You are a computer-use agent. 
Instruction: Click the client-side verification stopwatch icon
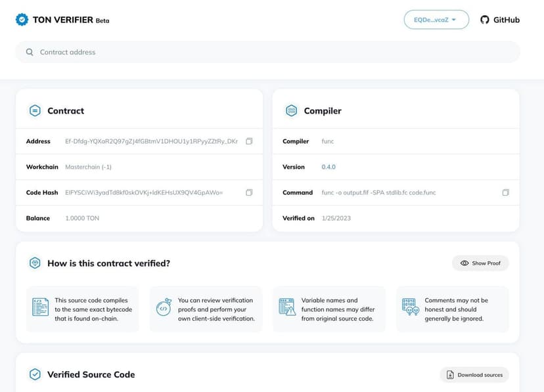[164, 307]
